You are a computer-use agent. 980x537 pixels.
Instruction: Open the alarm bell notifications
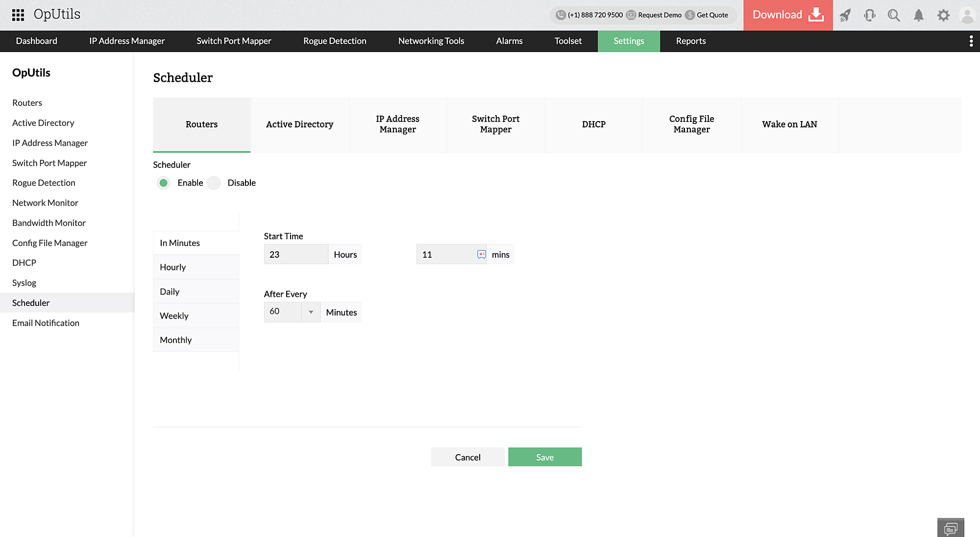[919, 15]
